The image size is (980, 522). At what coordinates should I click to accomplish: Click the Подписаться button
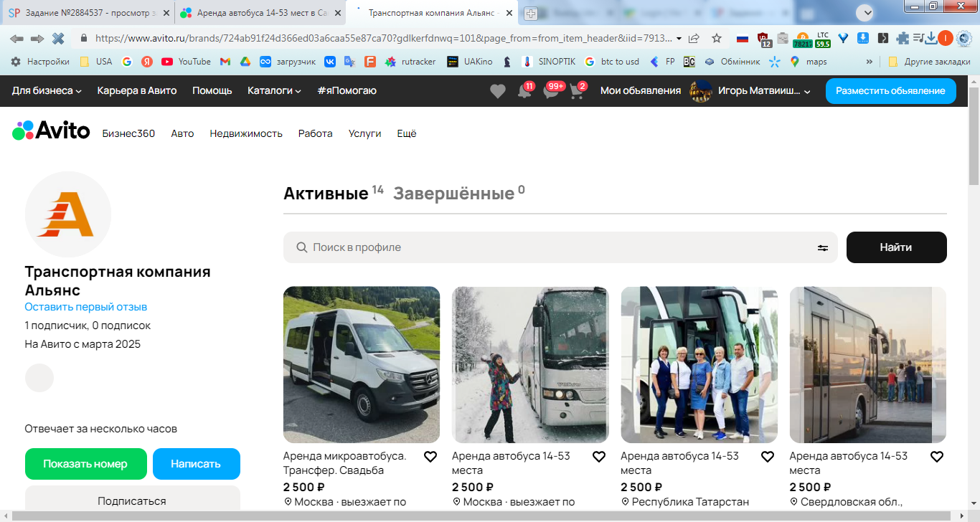coord(132,500)
